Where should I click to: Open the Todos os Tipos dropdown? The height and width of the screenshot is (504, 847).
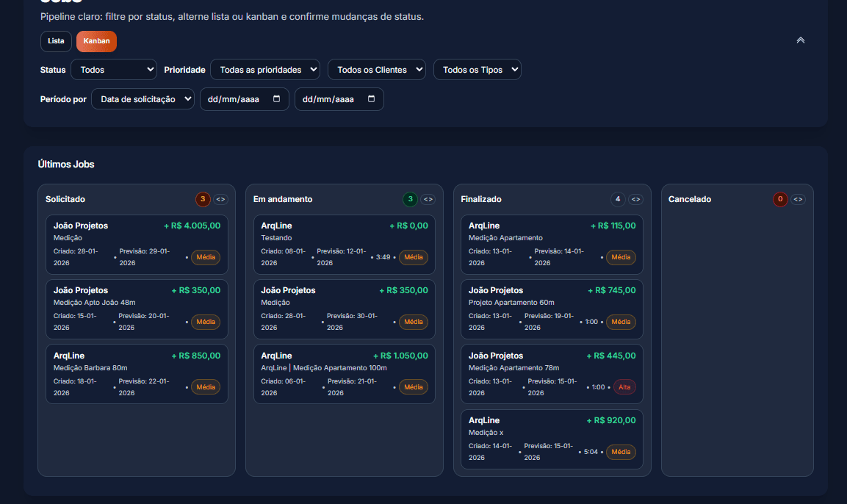(477, 70)
